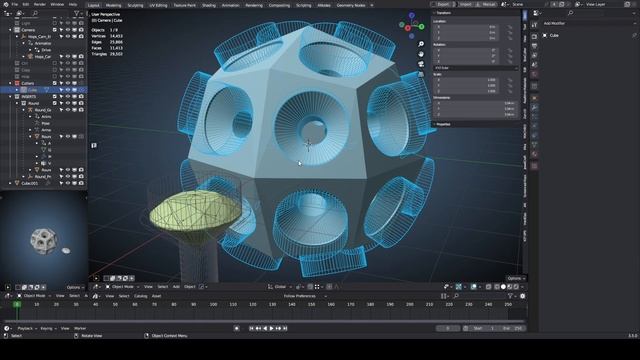This screenshot has height=360, width=640.
Task: Open Global transform orientation dropdown
Action: tap(280, 287)
